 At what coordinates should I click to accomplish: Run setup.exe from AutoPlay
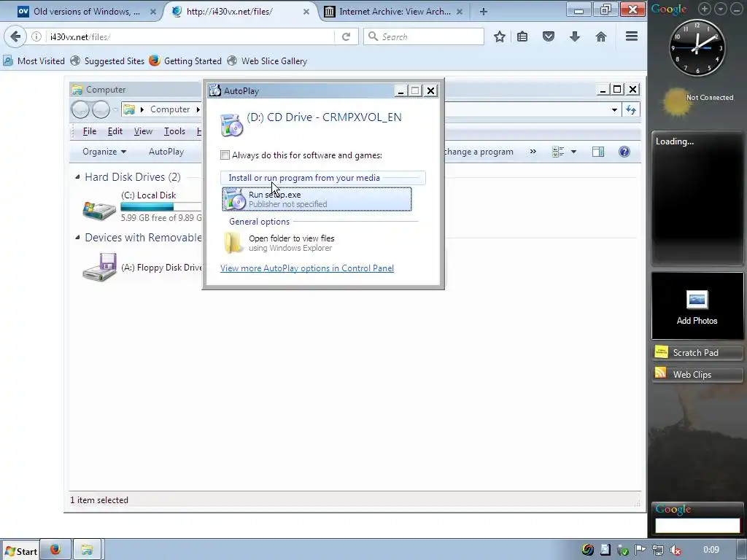tap(317, 199)
